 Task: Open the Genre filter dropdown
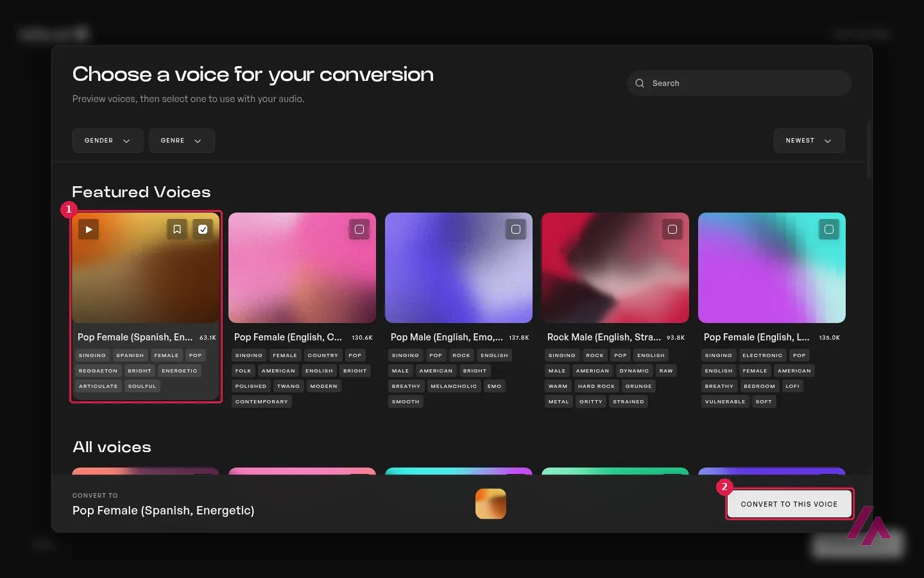point(182,141)
